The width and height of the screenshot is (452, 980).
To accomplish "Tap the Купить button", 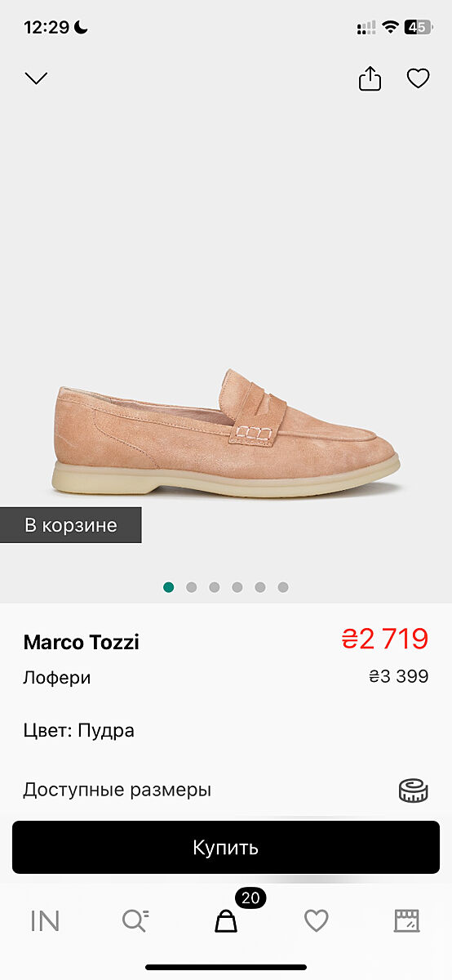I will point(226,848).
